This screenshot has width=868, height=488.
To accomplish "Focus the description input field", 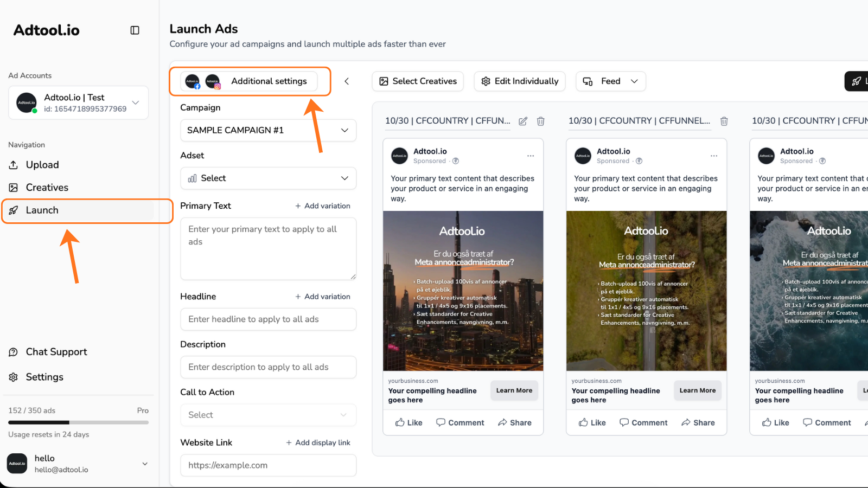I will point(268,367).
